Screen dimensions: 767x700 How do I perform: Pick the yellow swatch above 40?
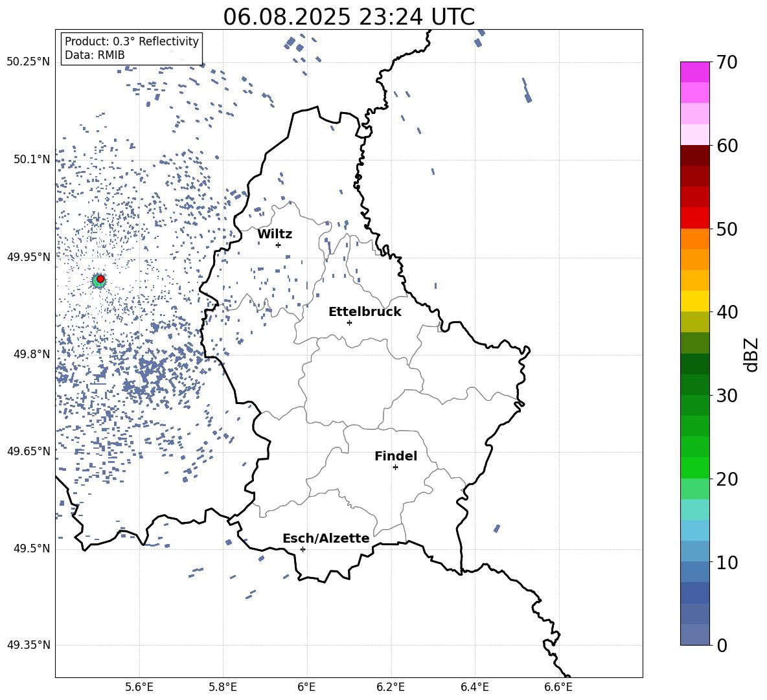click(694, 301)
